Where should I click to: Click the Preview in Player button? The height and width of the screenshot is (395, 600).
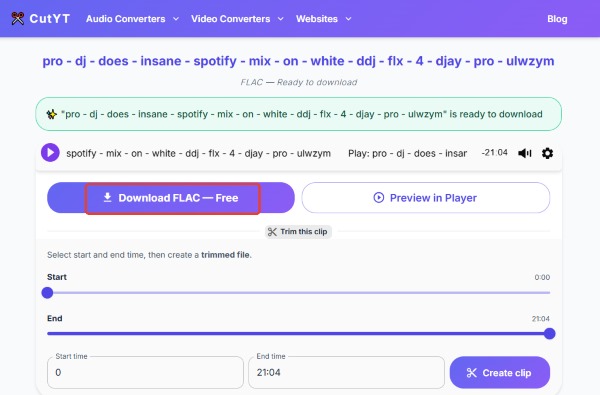(x=426, y=198)
